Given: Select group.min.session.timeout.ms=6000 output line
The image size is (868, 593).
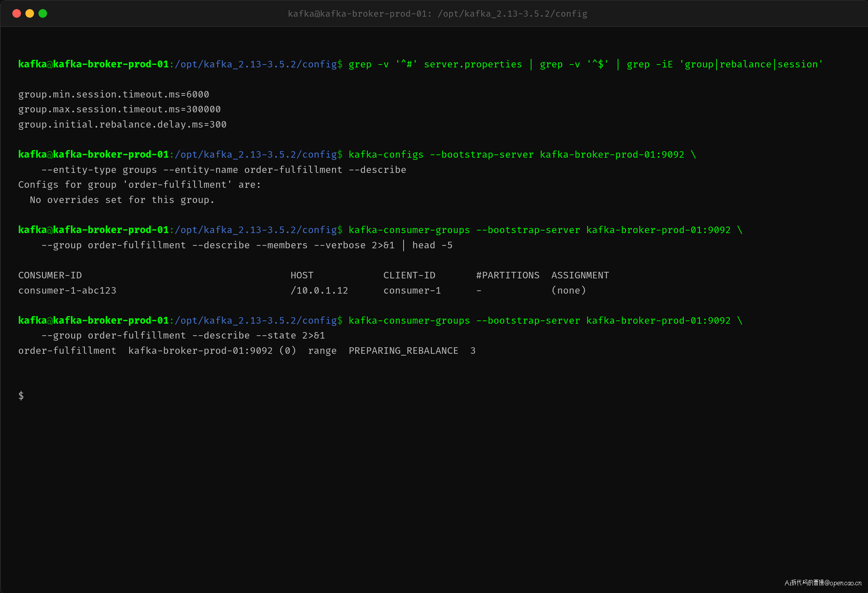Looking at the screenshot, I should click(x=113, y=94).
